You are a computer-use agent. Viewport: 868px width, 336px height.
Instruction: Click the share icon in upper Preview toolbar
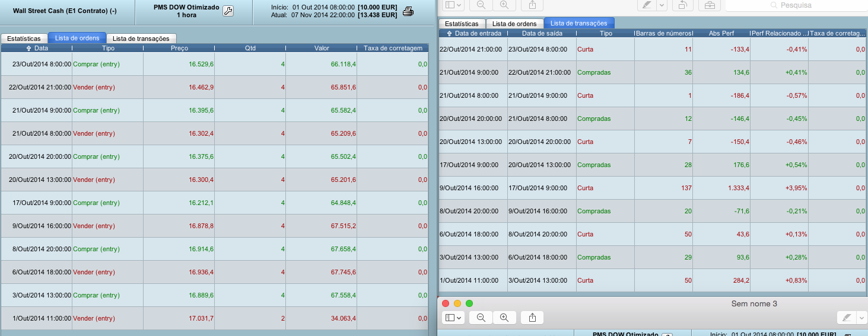point(532,5)
